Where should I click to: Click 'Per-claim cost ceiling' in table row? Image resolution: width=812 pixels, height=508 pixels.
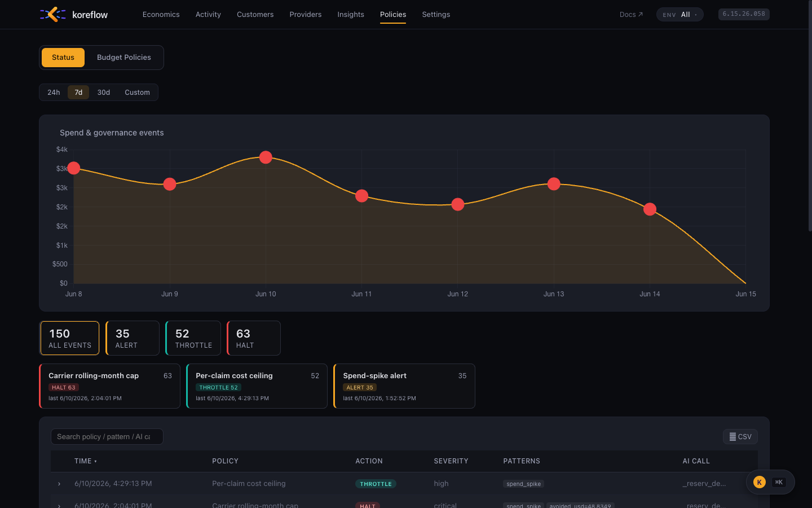click(249, 484)
